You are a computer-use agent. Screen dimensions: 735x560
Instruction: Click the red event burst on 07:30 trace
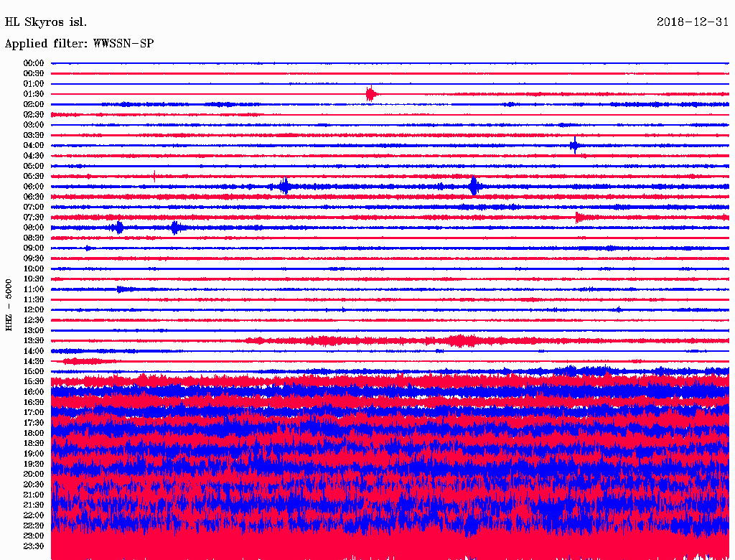[580, 217]
